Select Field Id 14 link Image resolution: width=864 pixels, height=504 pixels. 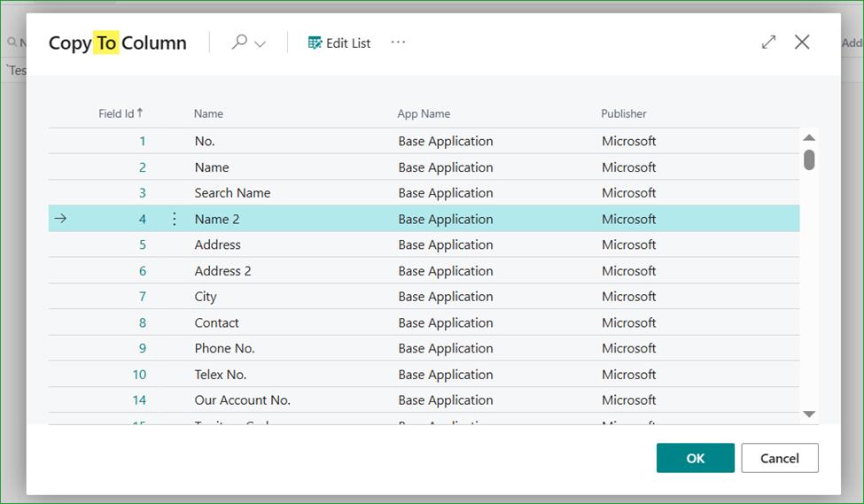coord(139,399)
